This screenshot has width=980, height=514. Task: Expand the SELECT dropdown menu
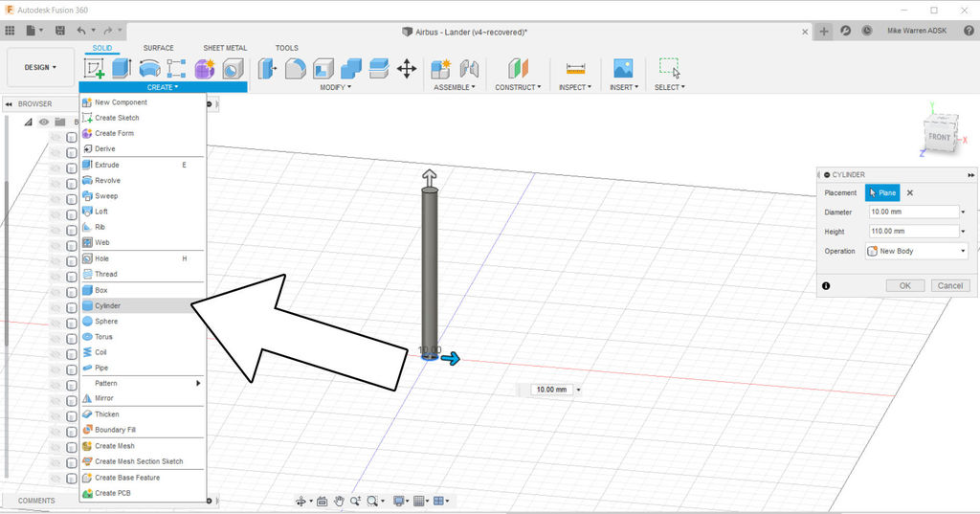669,87
